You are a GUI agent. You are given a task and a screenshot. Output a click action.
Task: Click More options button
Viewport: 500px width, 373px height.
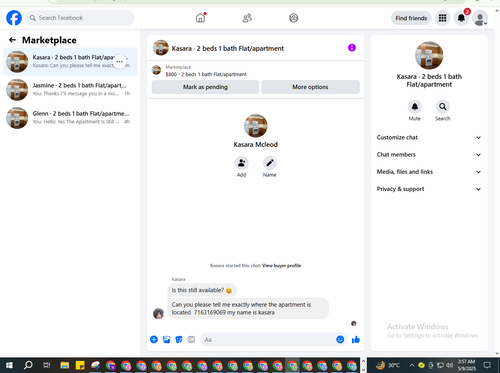pos(310,87)
